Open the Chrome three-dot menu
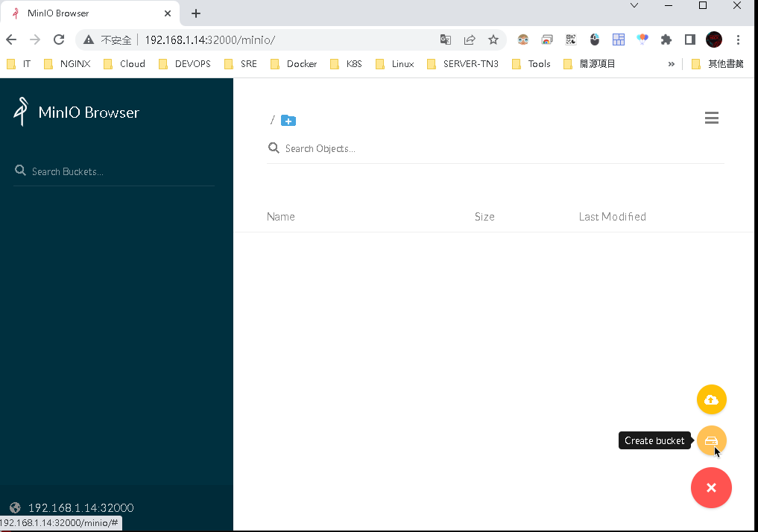Screen dimensions: 758x532 (x=738, y=39)
